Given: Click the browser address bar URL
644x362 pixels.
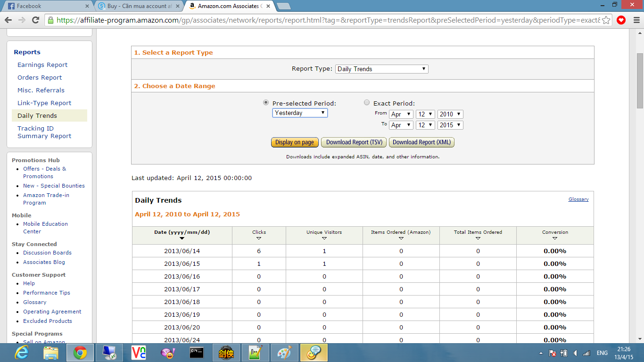Looking at the screenshot, I should 328,20.
